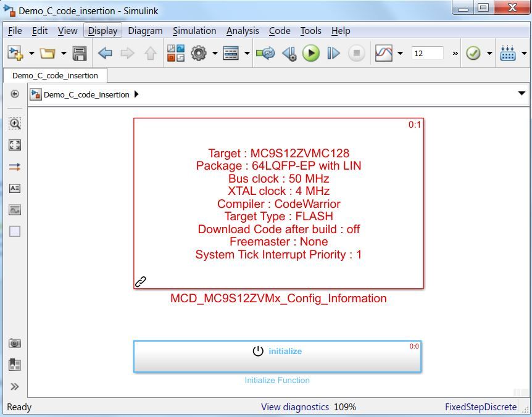The image size is (532, 417).
Task: Open the Model Explorer icon
Action: pyautogui.click(x=231, y=53)
